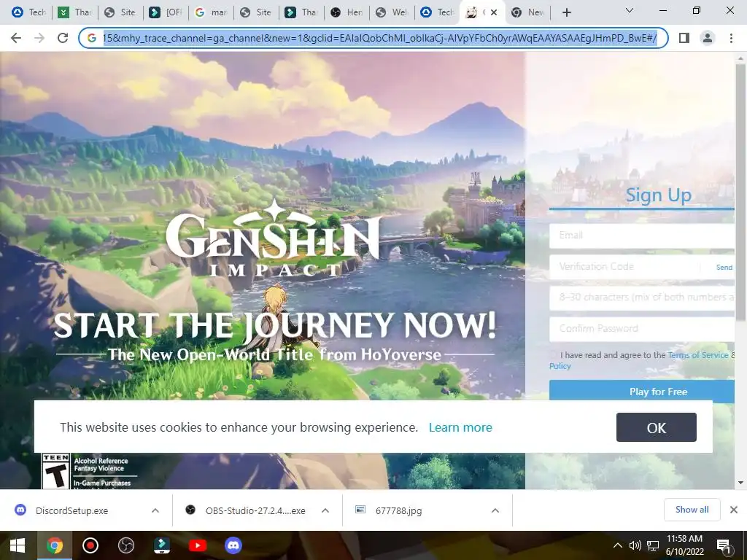747x560 pixels.
Task: Switch to the Google mar tab
Action: [211, 12]
